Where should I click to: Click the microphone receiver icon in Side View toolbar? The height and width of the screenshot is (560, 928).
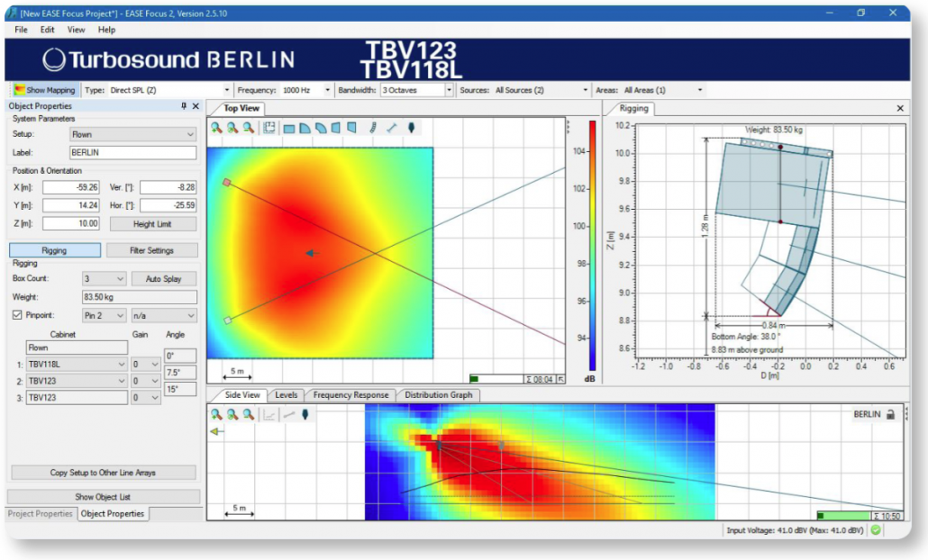click(x=305, y=414)
